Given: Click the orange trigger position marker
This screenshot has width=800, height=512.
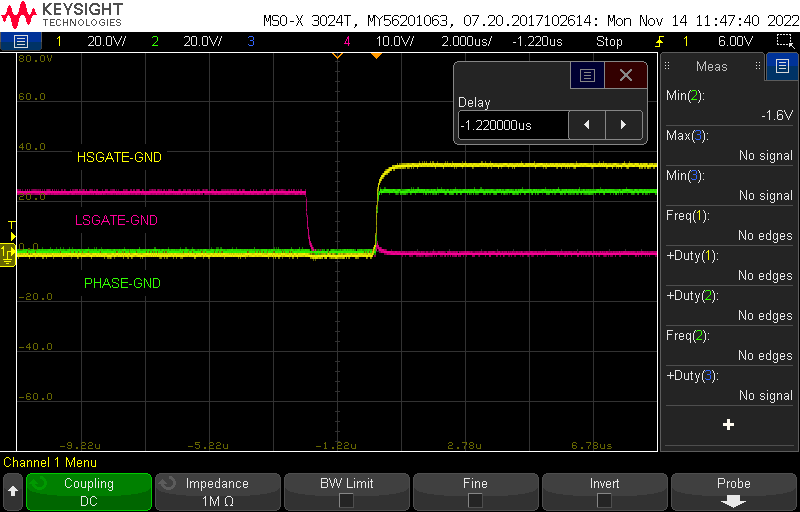Looking at the screenshot, I should (x=376, y=55).
